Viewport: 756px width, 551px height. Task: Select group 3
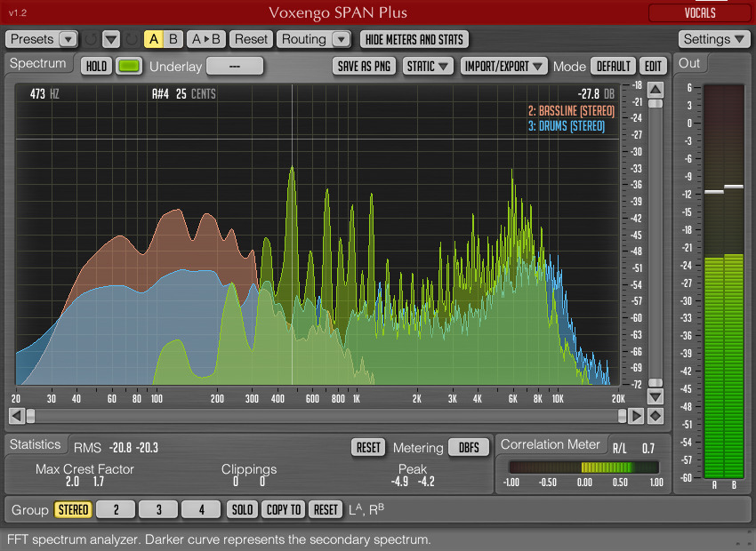click(158, 509)
